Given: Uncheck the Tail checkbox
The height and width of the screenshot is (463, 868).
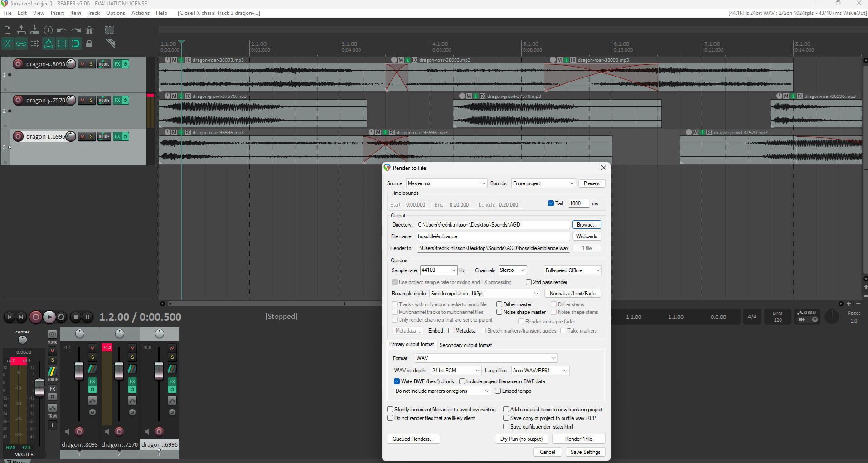Looking at the screenshot, I should (551, 203).
